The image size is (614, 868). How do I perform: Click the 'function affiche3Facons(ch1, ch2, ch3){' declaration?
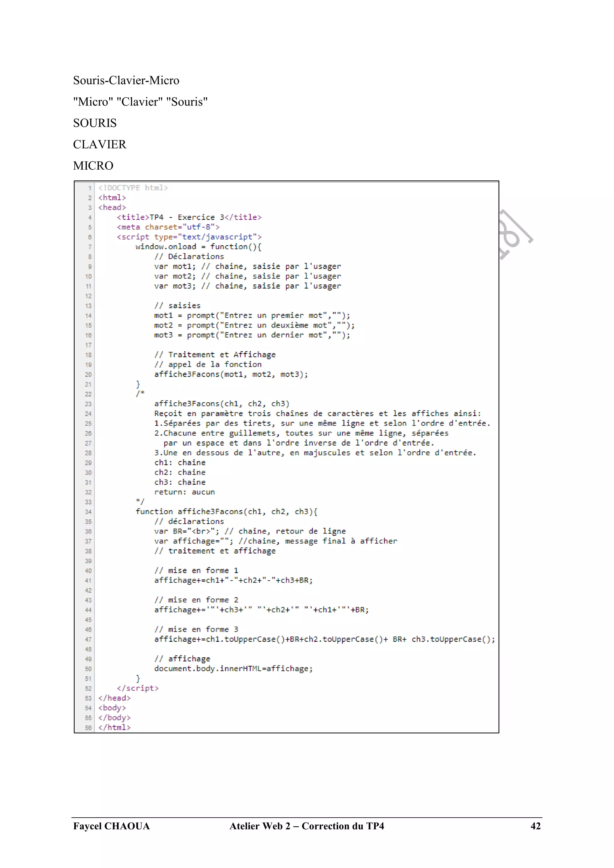click(x=226, y=512)
